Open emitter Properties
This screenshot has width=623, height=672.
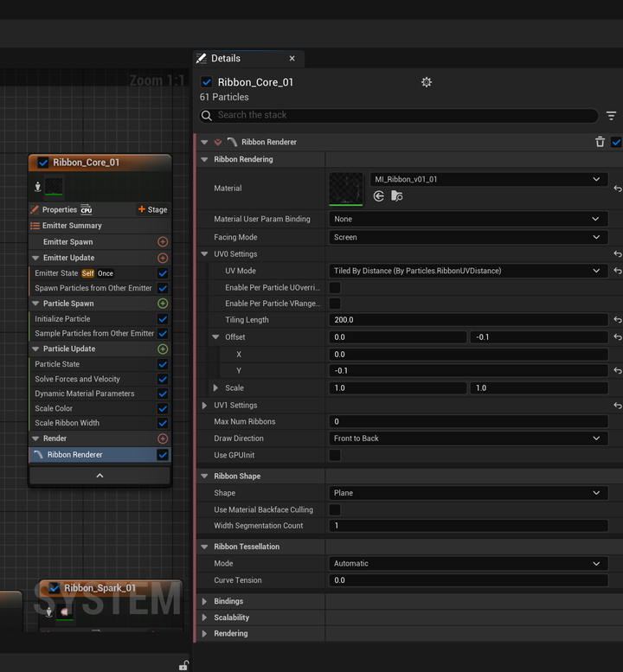(x=59, y=209)
